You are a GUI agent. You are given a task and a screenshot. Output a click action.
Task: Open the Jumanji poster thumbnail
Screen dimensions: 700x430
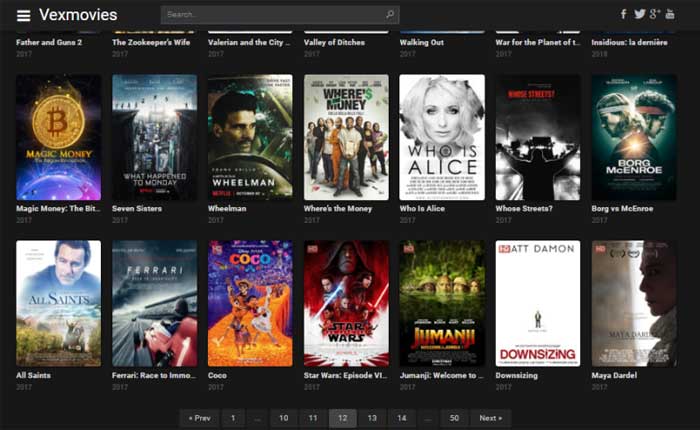pyautogui.click(x=442, y=304)
